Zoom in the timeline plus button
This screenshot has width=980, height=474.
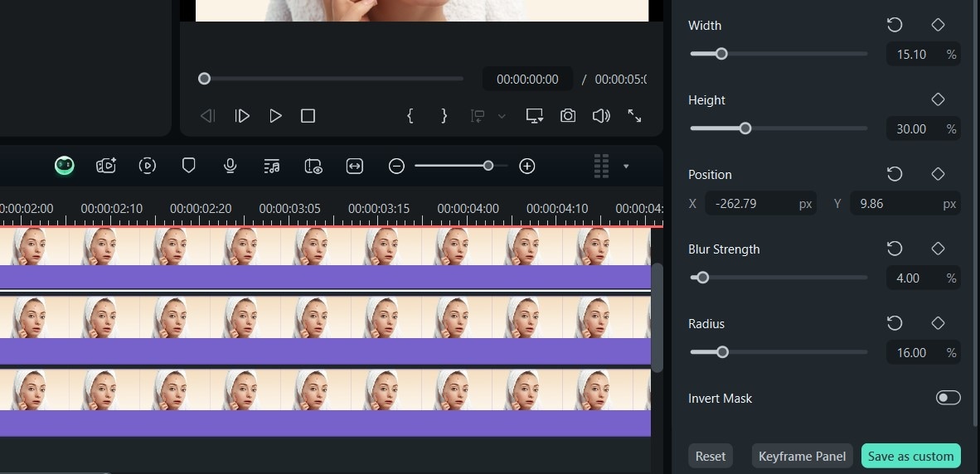click(526, 166)
